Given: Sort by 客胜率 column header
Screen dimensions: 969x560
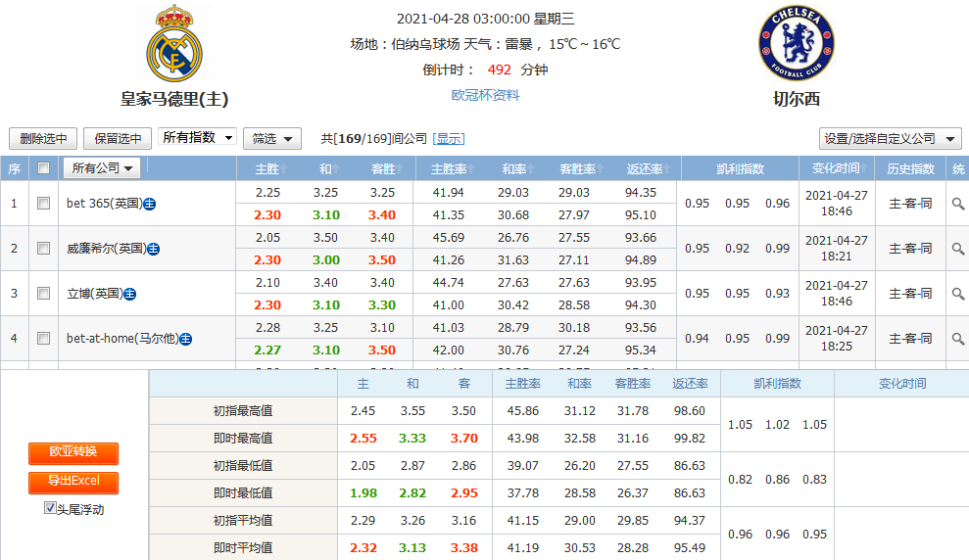Looking at the screenshot, I should [x=582, y=168].
